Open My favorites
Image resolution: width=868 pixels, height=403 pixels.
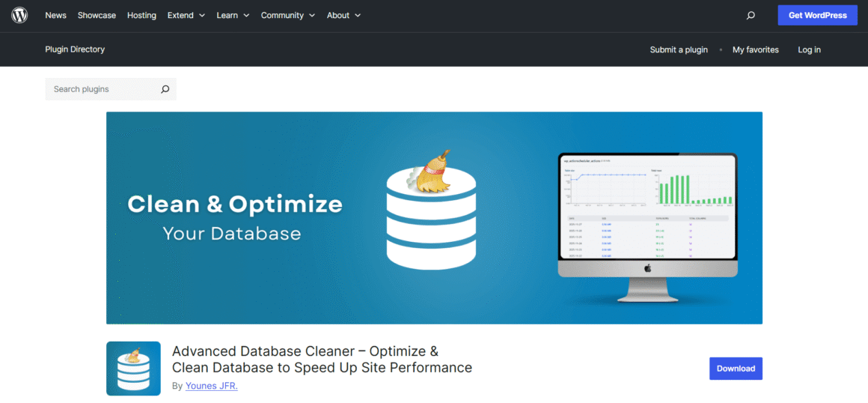click(756, 50)
